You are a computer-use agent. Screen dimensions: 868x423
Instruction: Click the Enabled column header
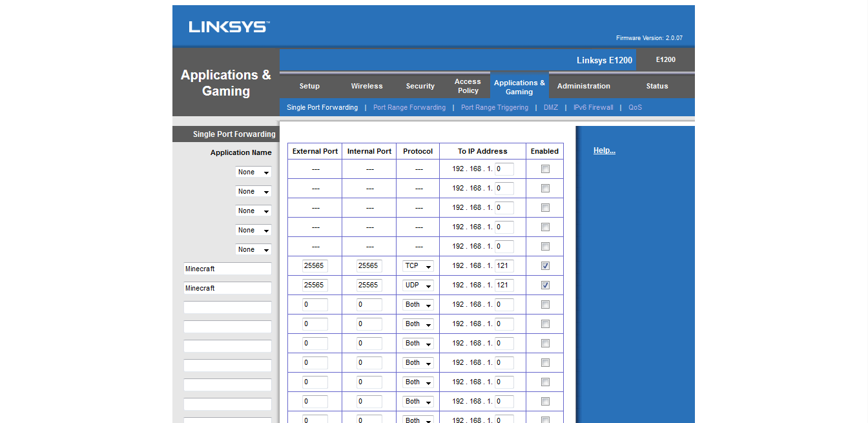point(544,151)
